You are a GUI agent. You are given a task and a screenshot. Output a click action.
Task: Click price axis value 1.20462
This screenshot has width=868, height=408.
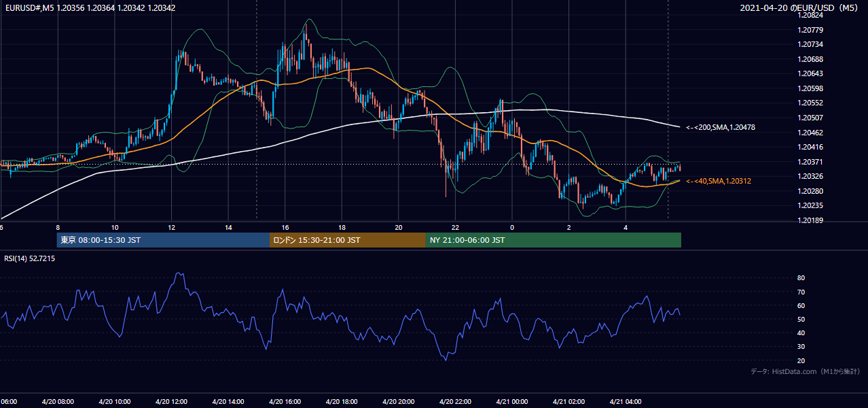pyautogui.click(x=811, y=133)
